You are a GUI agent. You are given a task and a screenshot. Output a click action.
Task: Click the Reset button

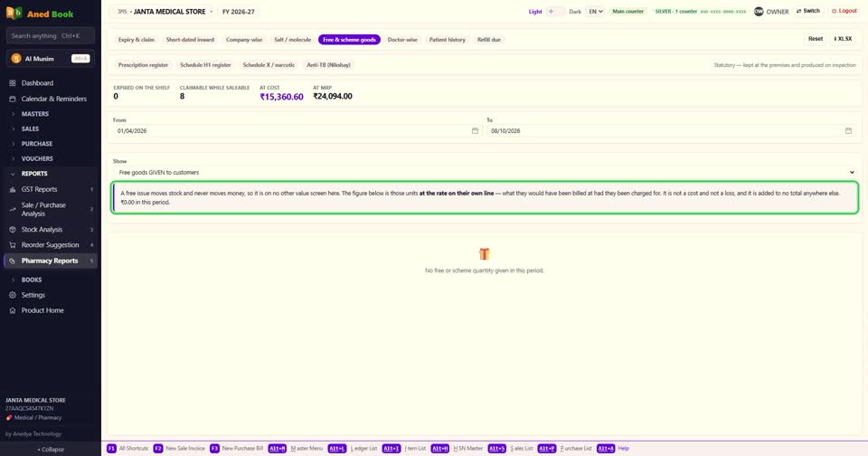pos(816,39)
